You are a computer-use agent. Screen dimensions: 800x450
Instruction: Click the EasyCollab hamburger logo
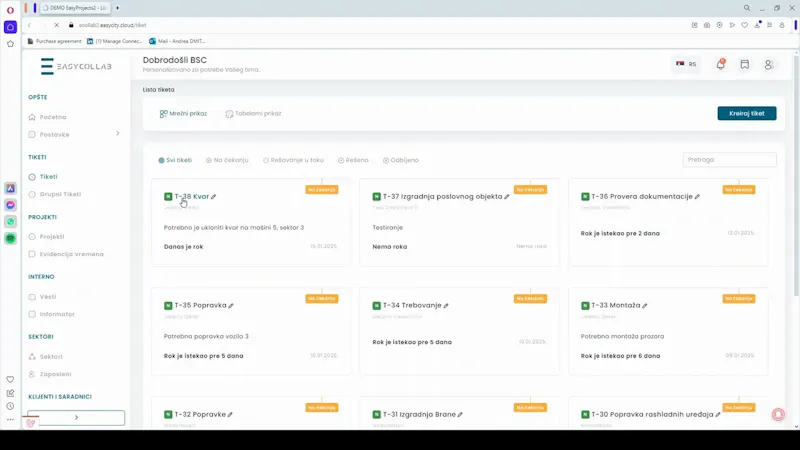pos(47,66)
